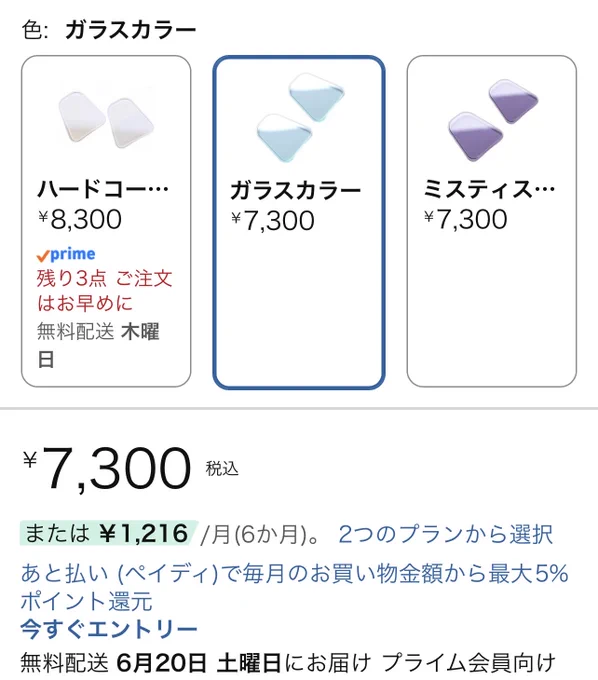Click the 6月20日 土曜日 delivery date text

tap(199, 663)
